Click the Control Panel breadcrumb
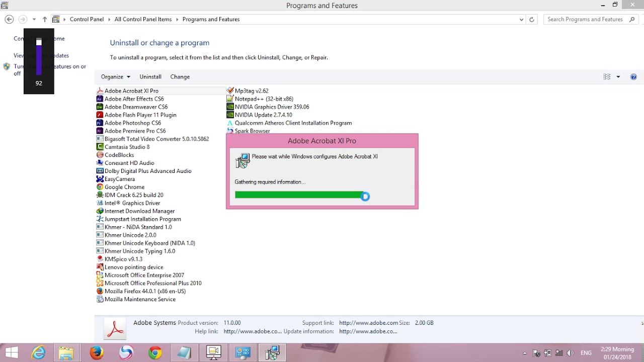Viewport: 644px width, 362px height. [x=87, y=19]
